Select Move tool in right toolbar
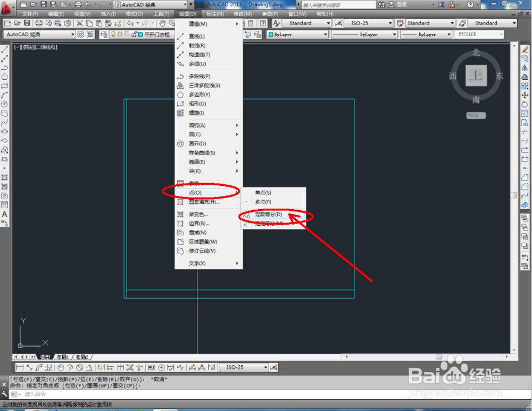The height and width of the screenshot is (411, 532). tap(525, 95)
